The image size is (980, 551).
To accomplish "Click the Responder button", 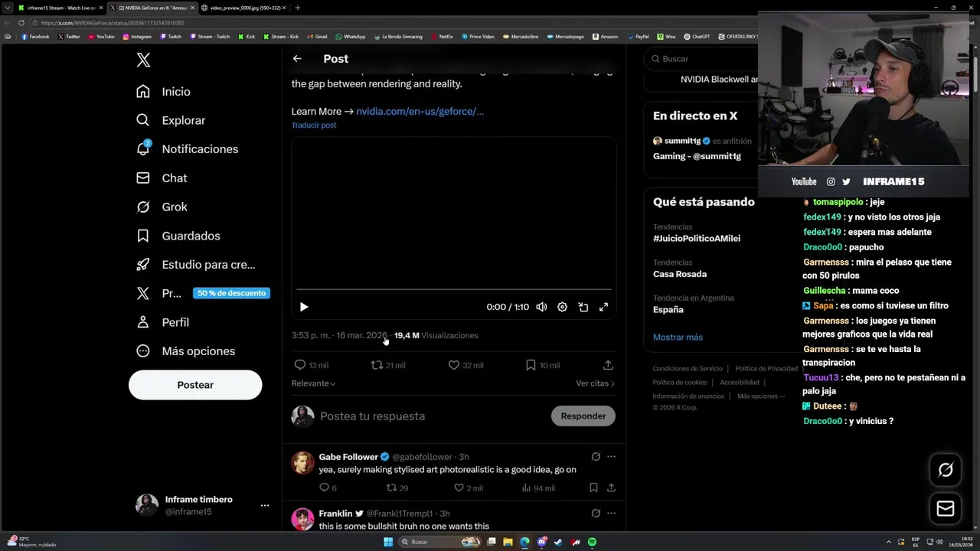I will pos(583,416).
